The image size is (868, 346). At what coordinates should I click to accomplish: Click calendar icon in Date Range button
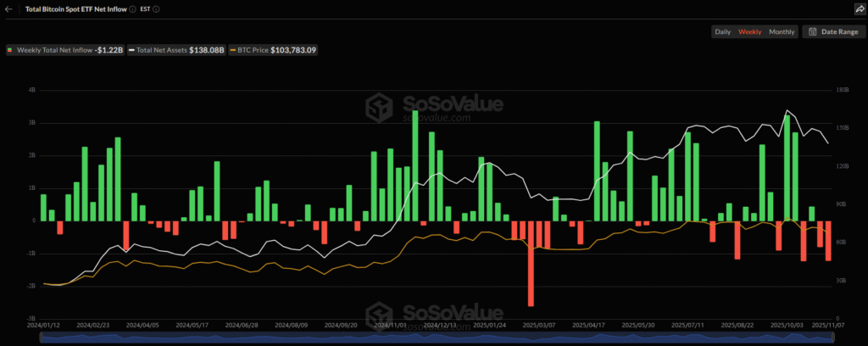point(813,31)
